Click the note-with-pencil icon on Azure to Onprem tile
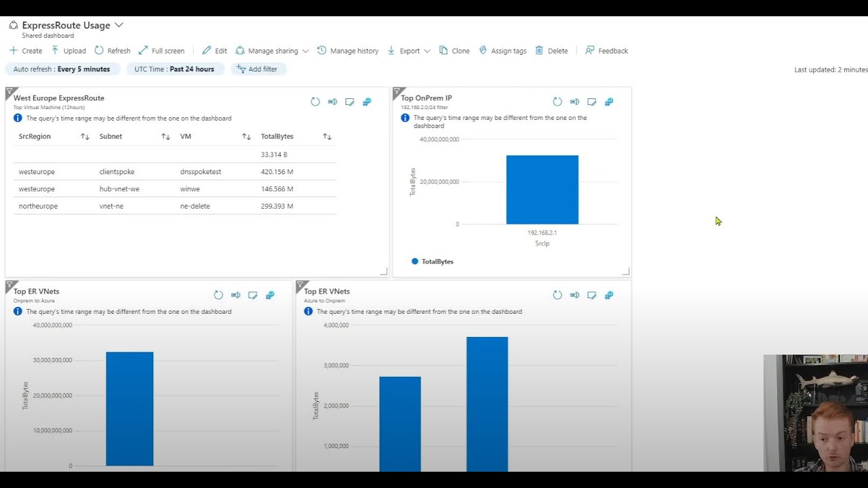 point(592,295)
